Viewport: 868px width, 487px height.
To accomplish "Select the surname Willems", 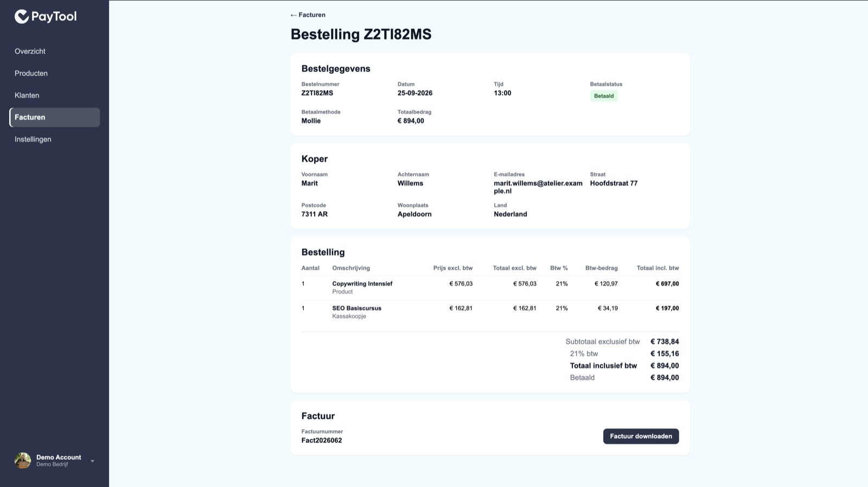I will point(410,183).
